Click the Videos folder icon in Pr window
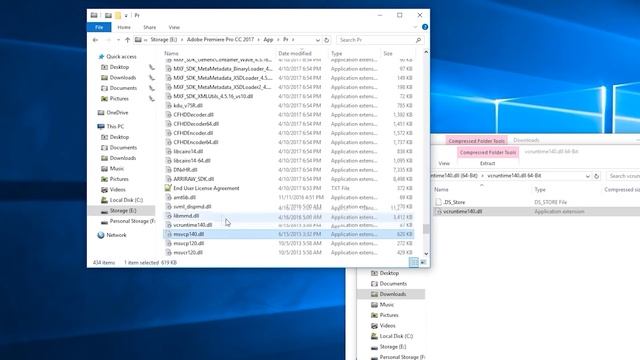The width and height of the screenshot is (640, 360). 104,190
